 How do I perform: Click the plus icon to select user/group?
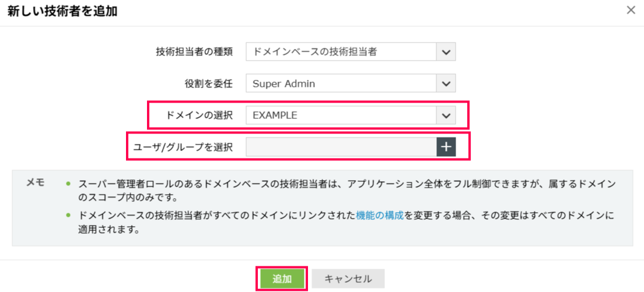click(446, 147)
